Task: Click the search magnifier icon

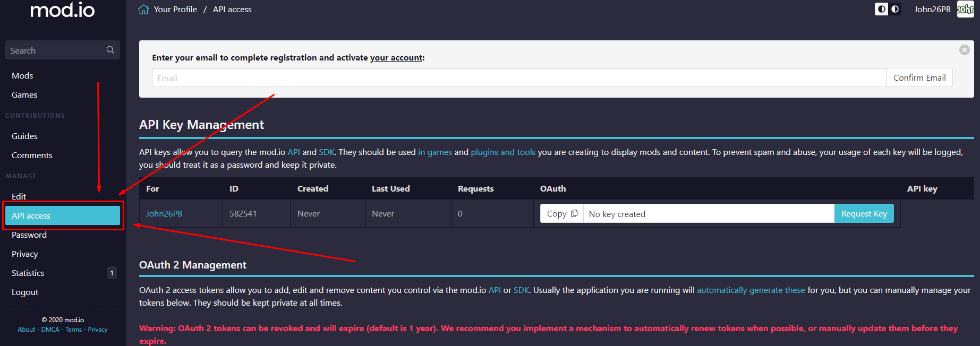Action: click(110, 50)
